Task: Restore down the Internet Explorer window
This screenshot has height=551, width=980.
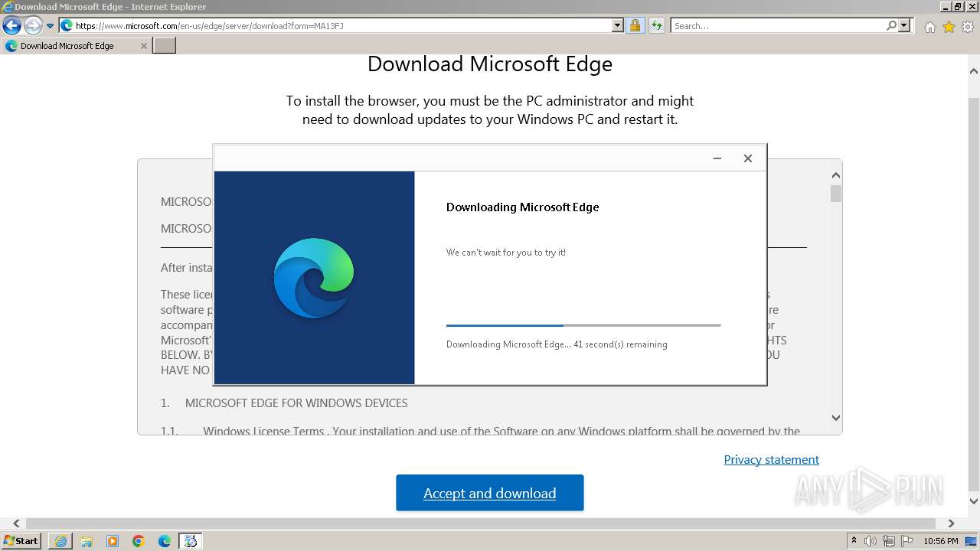Action: 959,7
